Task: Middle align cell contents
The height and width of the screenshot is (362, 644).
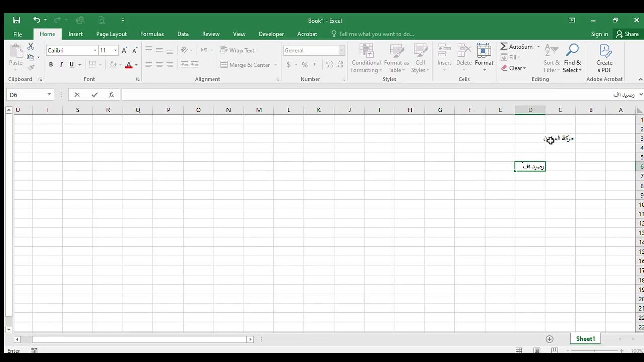Action: point(159,50)
